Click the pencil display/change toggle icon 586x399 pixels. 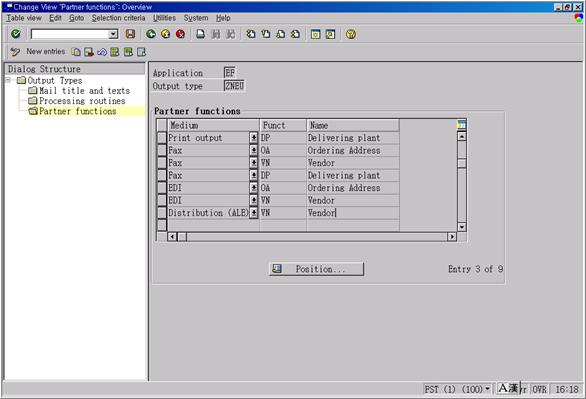(x=15, y=52)
